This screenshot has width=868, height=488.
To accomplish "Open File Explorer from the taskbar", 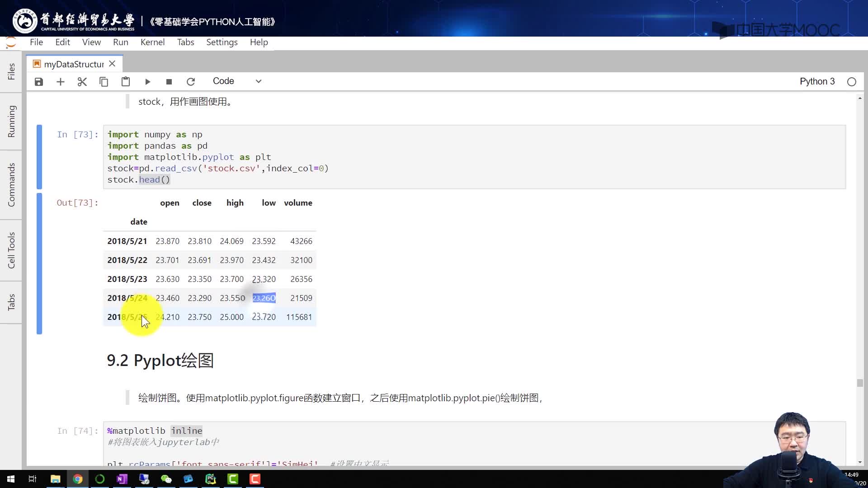I will pyautogui.click(x=55, y=479).
